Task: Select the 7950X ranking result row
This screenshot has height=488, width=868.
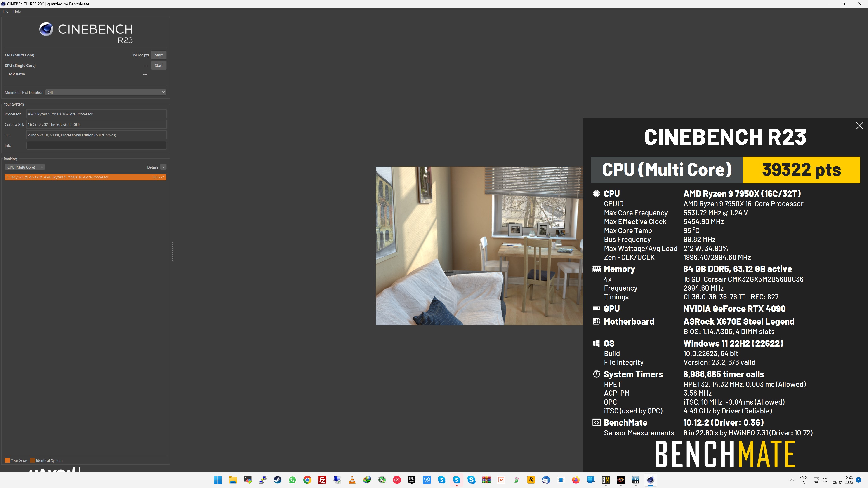Action: click(x=85, y=177)
